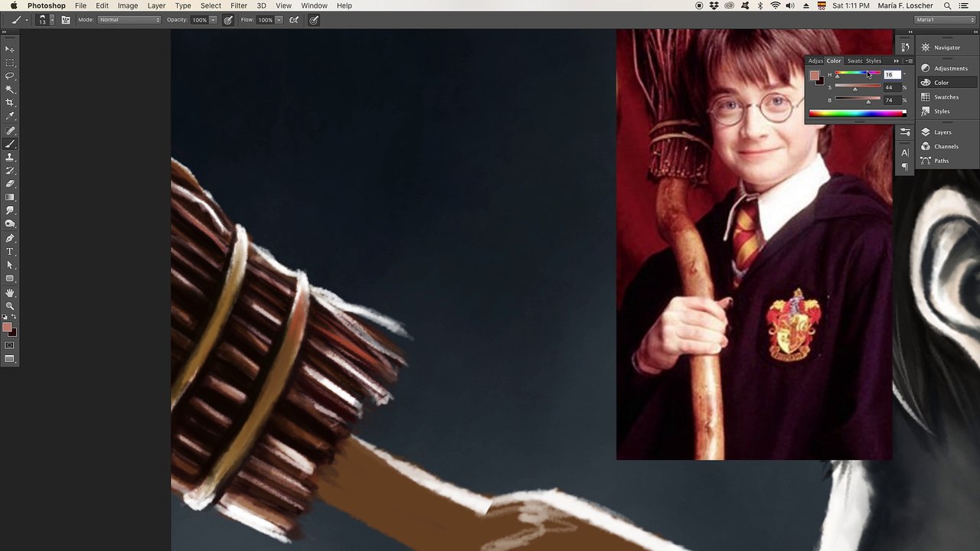This screenshot has height=551, width=980.
Task: Toggle pressure for opacity button
Action: point(228,20)
